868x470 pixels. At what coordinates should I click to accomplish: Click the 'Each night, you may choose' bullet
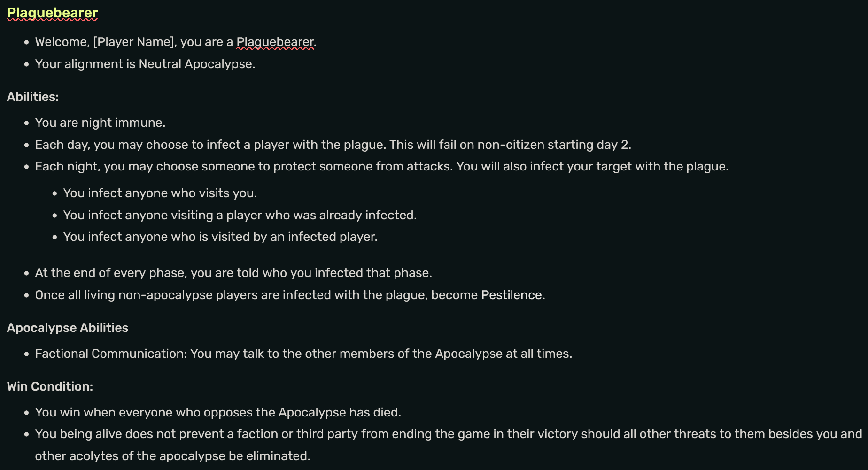[381, 166]
